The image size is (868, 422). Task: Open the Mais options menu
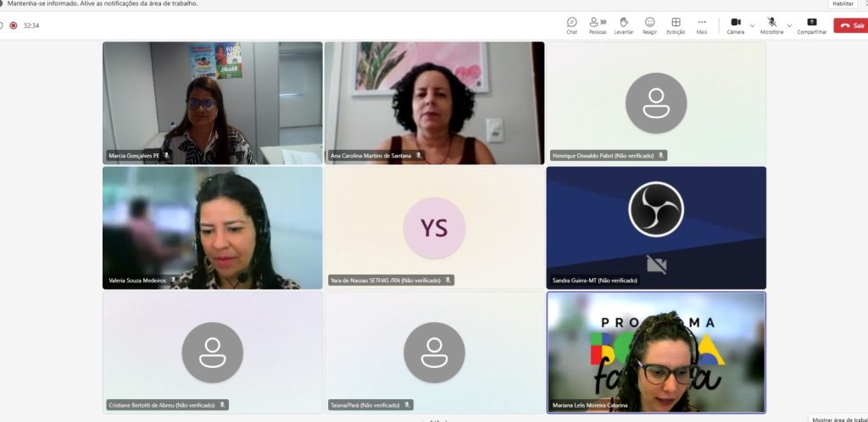(x=702, y=25)
